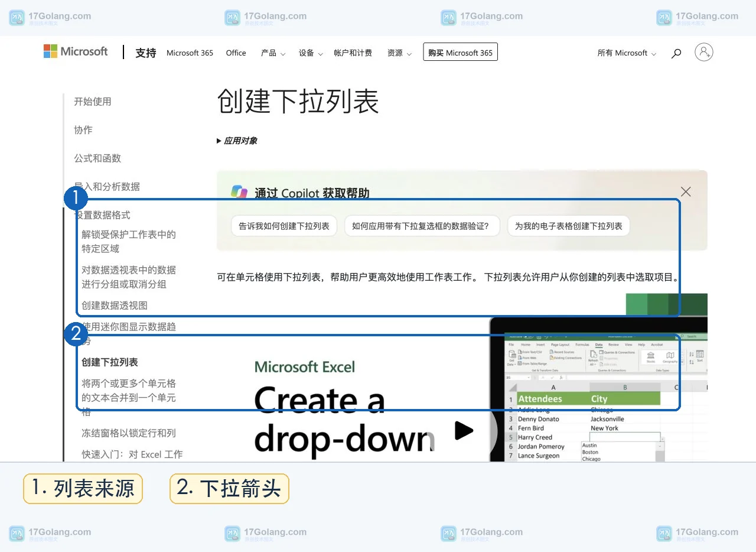Open the 所有 Microsoft dropdown
756x552 pixels.
pos(627,53)
